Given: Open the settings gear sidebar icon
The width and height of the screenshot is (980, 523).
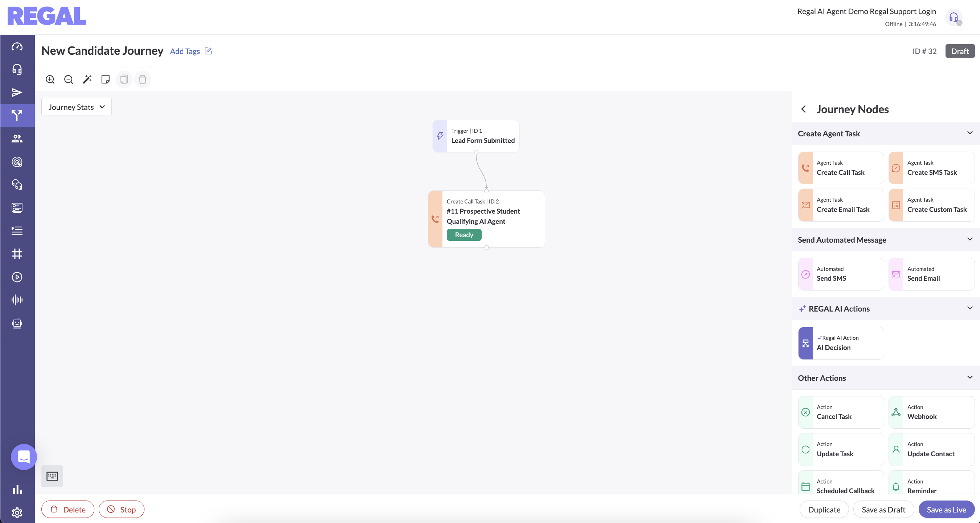Looking at the screenshot, I should 17,513.
